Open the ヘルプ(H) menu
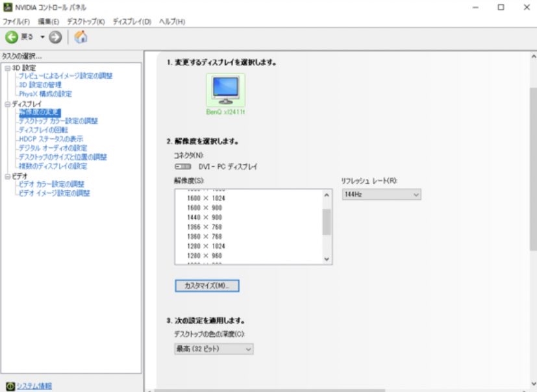This screenshot has width=537, height=392. tap(172, 21)
